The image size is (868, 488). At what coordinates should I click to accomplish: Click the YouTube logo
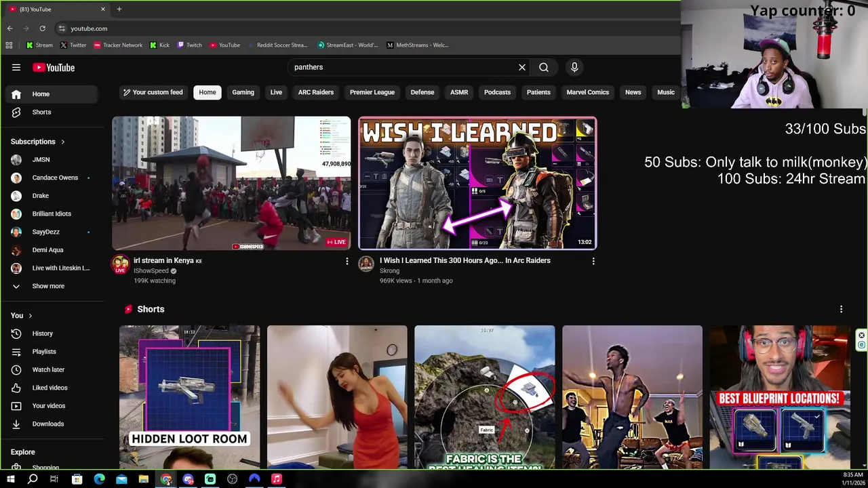54,67
